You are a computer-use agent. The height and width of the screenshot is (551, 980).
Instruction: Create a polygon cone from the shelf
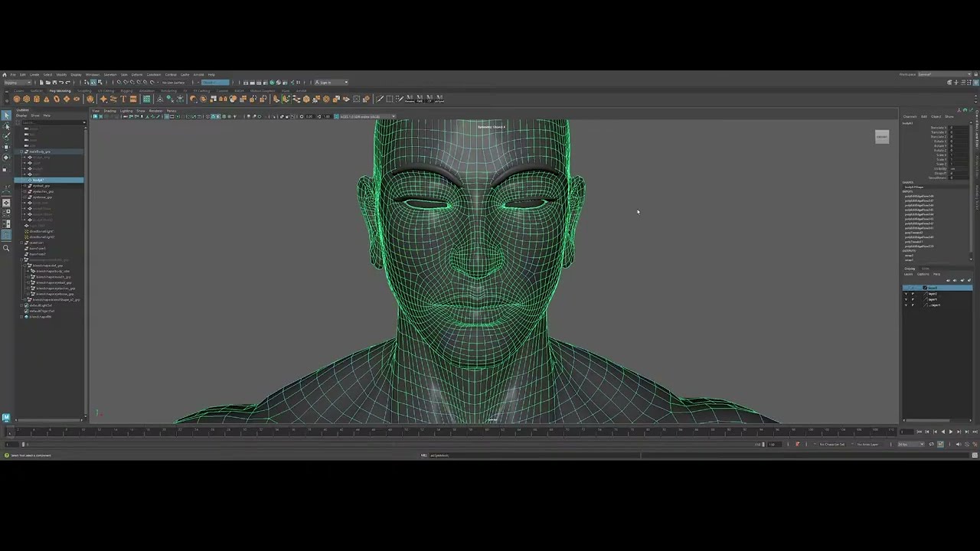(x=47, y=99)
